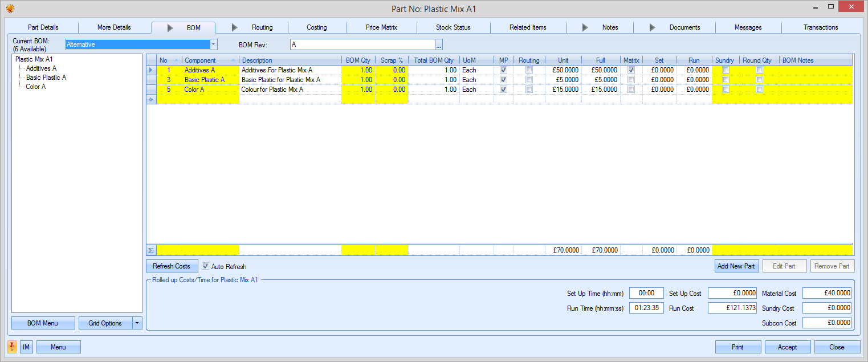Switch to the Costing tab
The width and height of the screenshot is (868, 362).
pos(316,27)
